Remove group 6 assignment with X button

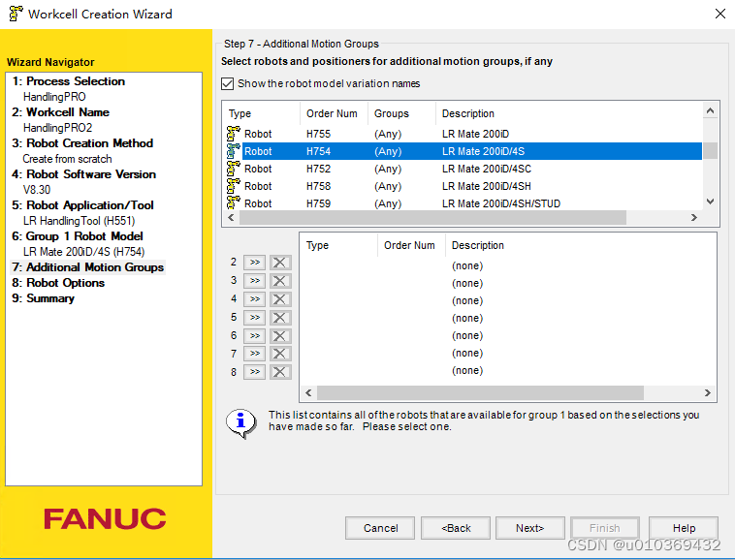[x=280, y=335]
